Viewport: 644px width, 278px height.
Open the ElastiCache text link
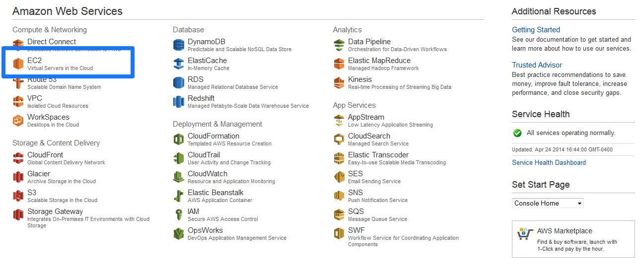coord(207,61)
